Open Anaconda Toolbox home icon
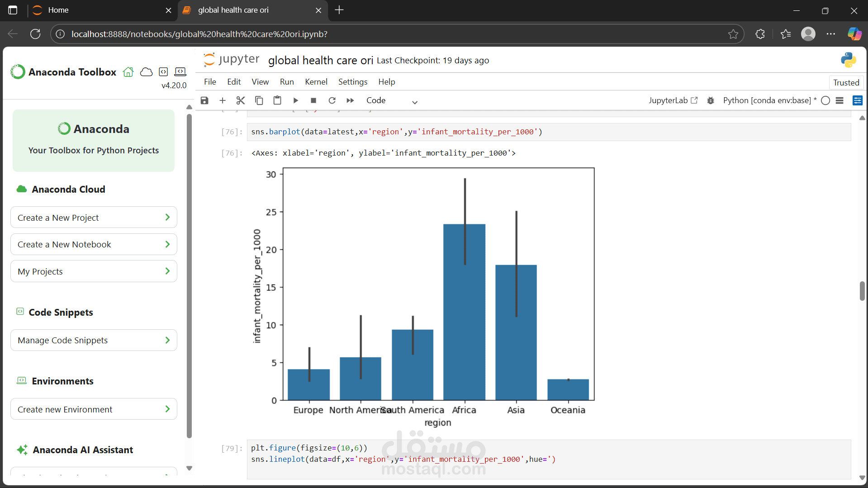 (x=128, y=72)
